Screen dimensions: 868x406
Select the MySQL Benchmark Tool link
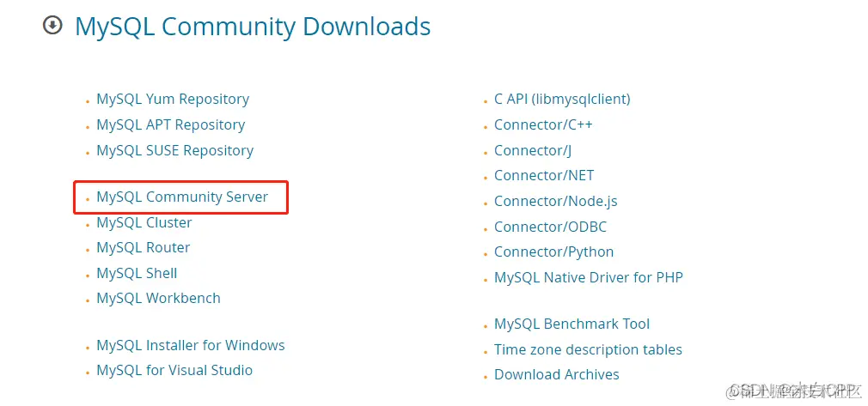tap(572, 324)
